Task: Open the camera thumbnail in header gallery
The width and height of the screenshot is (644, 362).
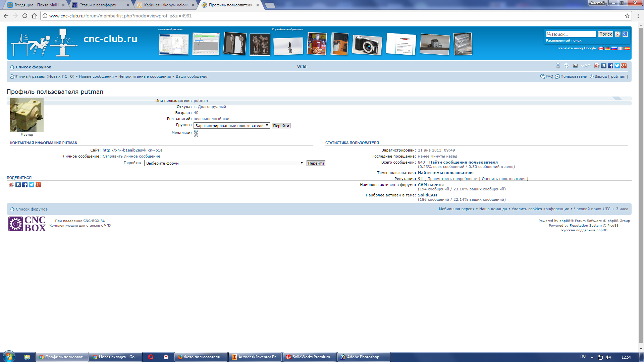Action: 367,44
